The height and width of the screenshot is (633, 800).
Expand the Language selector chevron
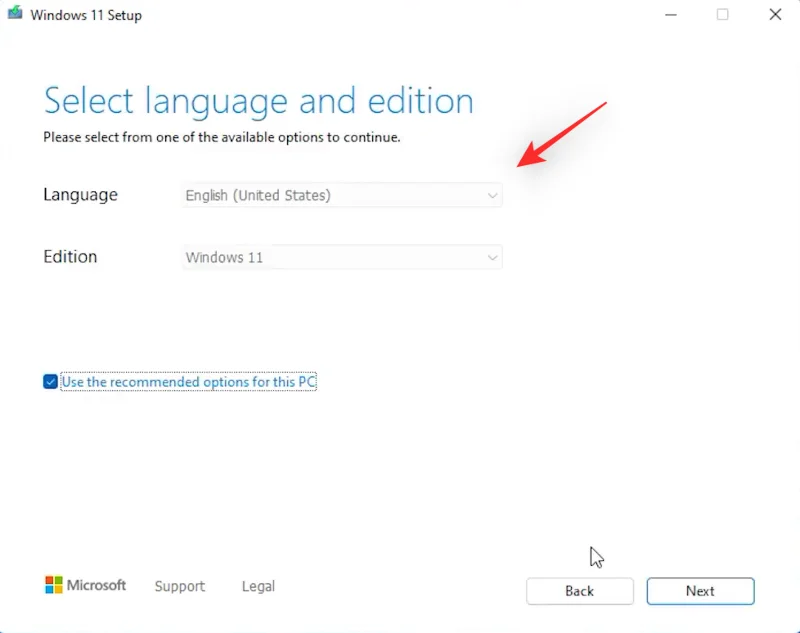493,195
